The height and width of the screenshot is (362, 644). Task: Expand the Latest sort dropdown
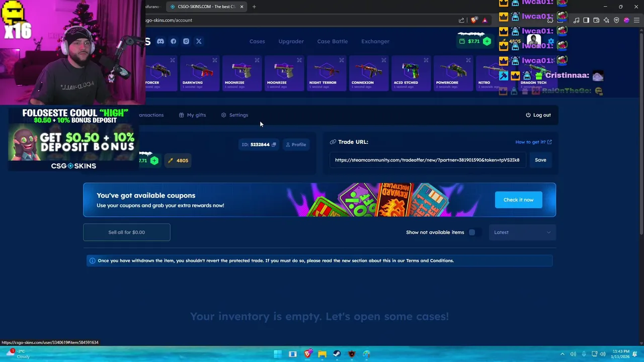[x=522, y=232]
